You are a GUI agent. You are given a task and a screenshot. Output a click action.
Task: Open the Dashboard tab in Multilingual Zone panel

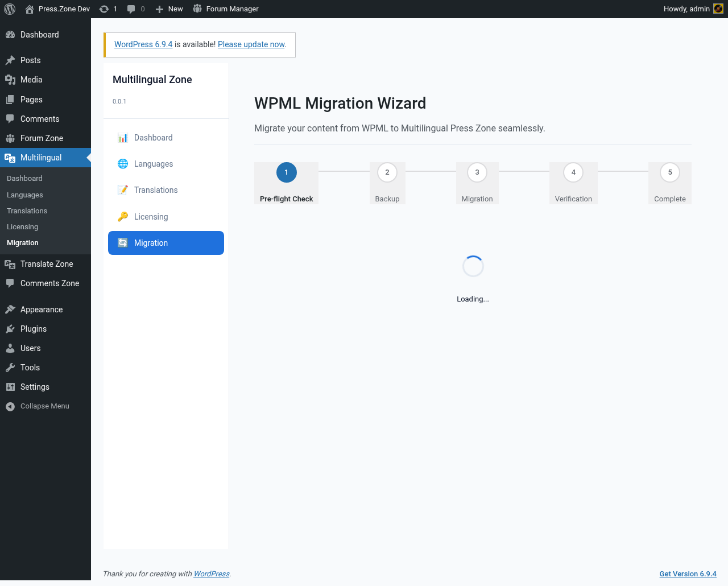pos(166,138)
